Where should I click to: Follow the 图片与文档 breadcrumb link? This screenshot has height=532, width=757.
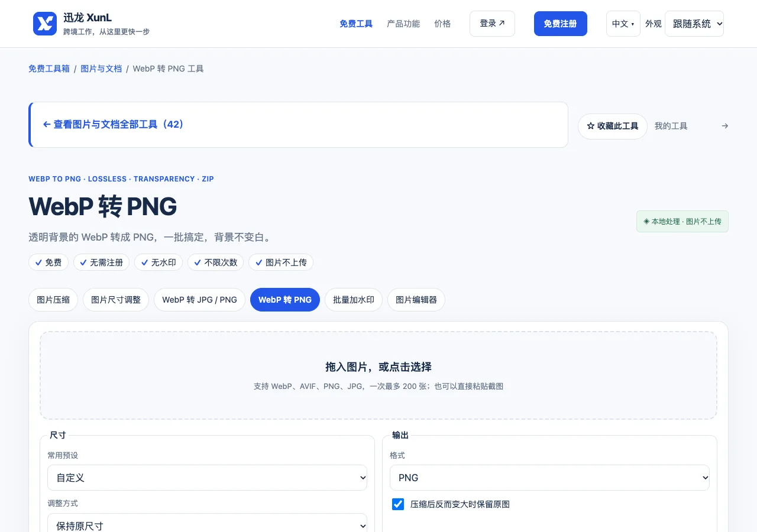[x=101, y=69]
